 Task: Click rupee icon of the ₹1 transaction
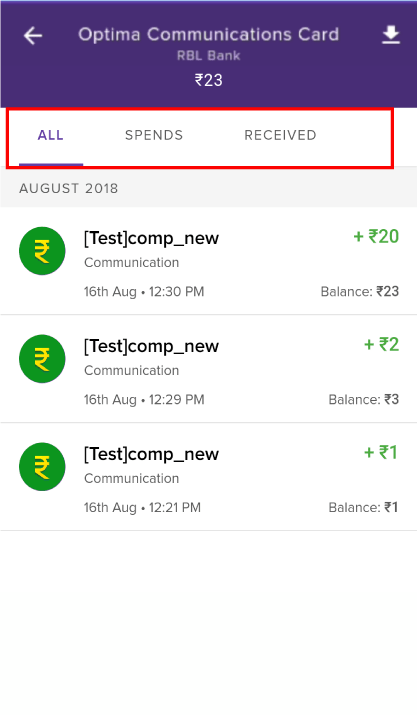pyautogui.click(x=42, y=466)
